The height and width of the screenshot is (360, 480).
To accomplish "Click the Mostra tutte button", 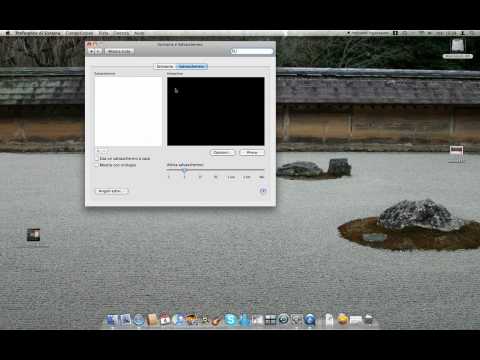I will [x=119, y=51].
